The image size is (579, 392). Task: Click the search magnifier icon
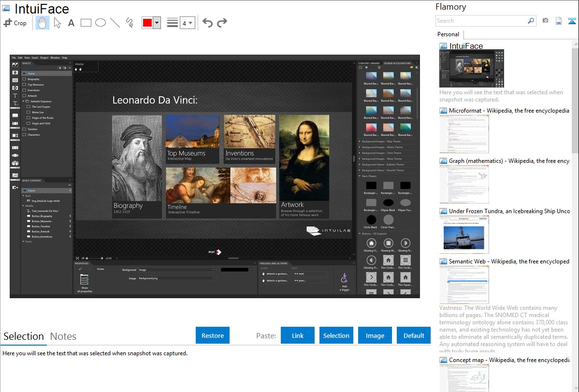531,21
